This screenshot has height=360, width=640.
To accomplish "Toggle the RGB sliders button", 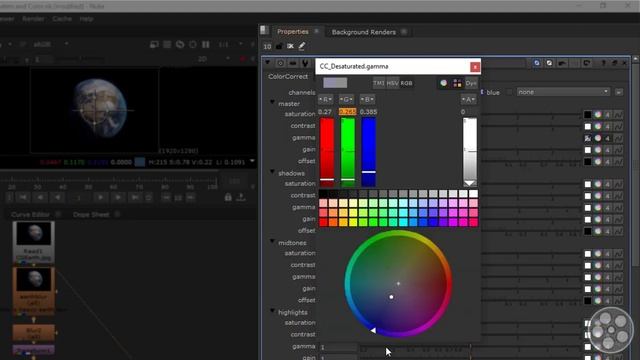I will (x=406, y=83).
